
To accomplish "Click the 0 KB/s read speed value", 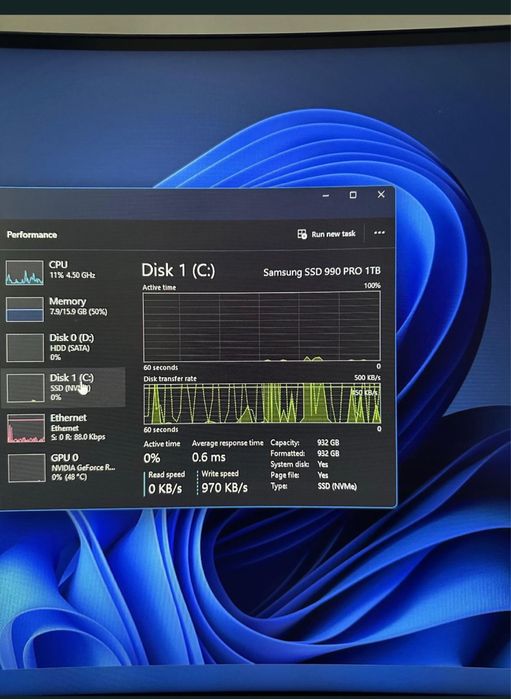I will point(165,489).
